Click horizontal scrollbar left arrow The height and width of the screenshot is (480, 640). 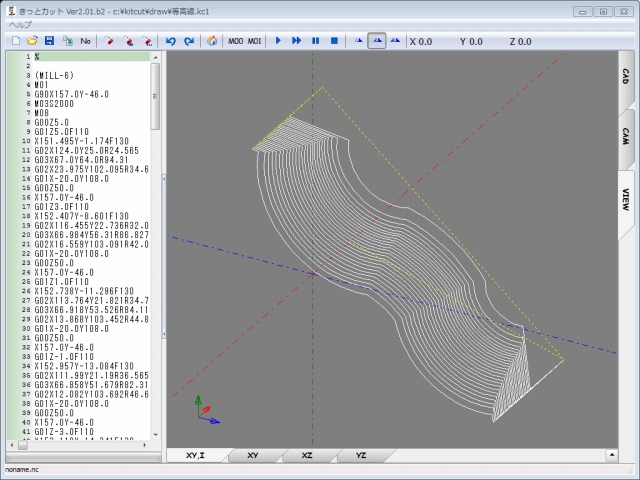[x=11, y=445]
